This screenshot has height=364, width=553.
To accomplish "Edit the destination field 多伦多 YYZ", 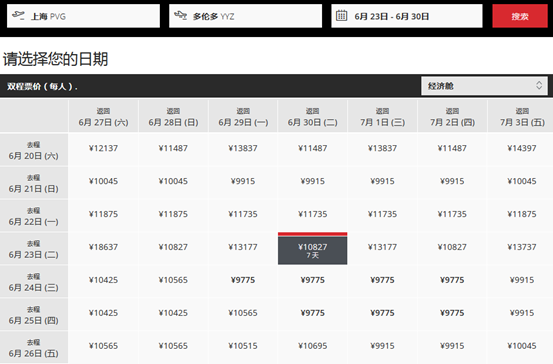I will pos(245,16).
